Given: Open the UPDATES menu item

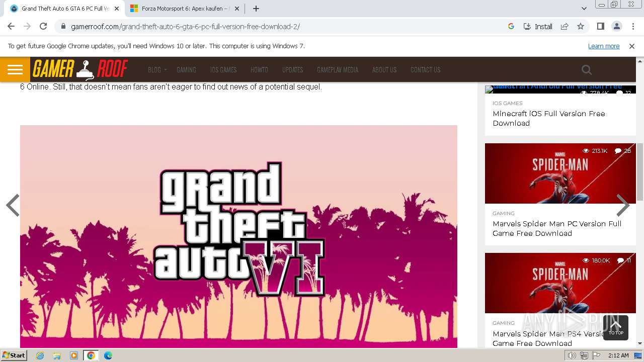Looking at the screenshot, I should tap(292, 70).
